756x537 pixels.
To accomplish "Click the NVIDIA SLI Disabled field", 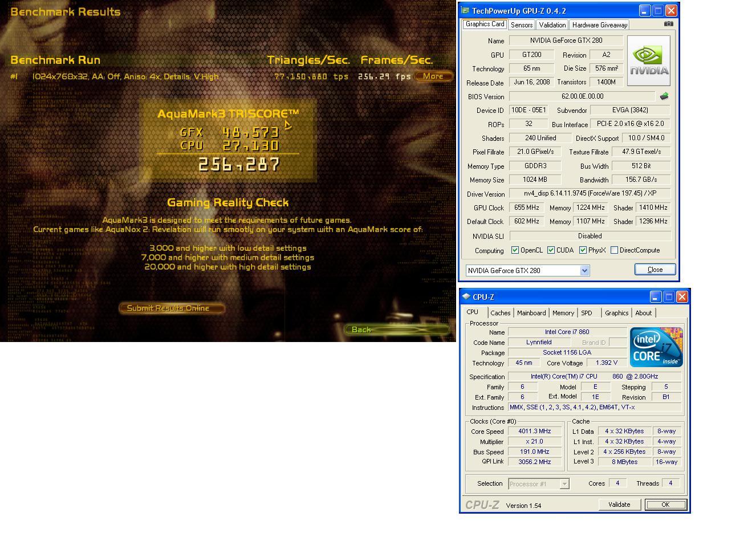I will pyautogui.click(x=590, y=235).
